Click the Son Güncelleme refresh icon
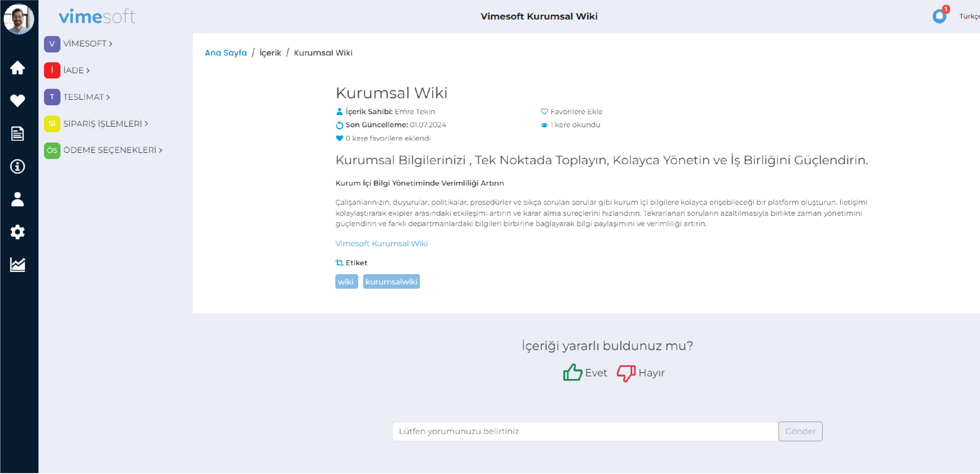This screenshot has height=474, width=980. tap(339, 125)
